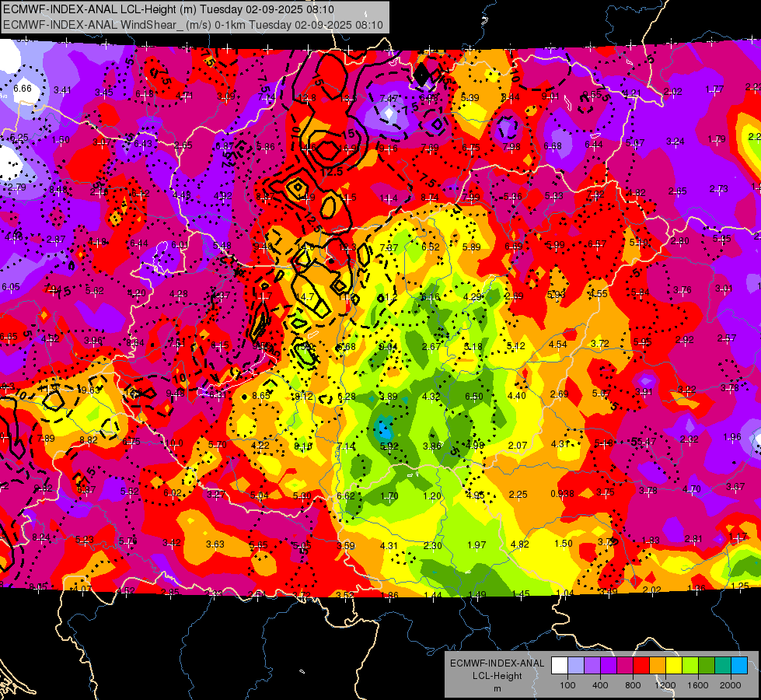Click the wind shear value 2.73
The image size is (761, 700).
tap(719, 188)
